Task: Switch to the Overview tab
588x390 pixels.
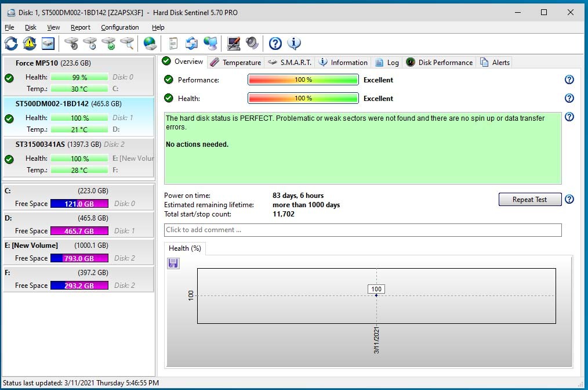Action: point(183,62)
